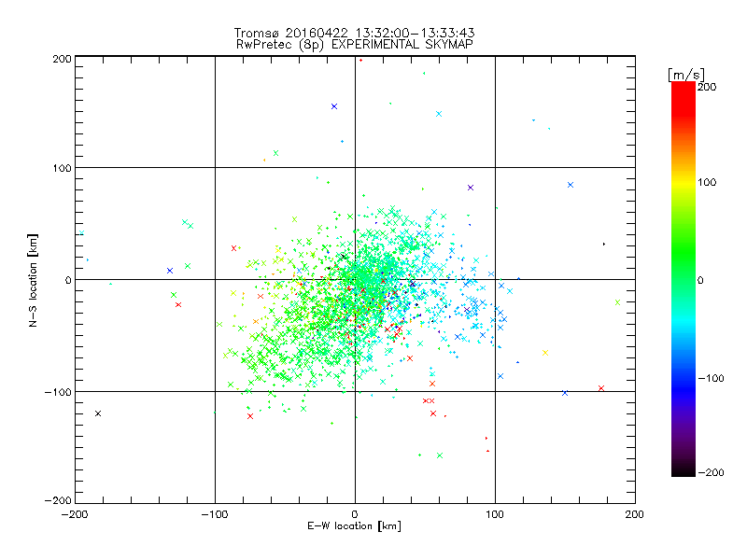The width and height of the screenshot is (747, 560).
Task: Click the "E-W location [km]" axis label
Action: [x=355, y=526]
